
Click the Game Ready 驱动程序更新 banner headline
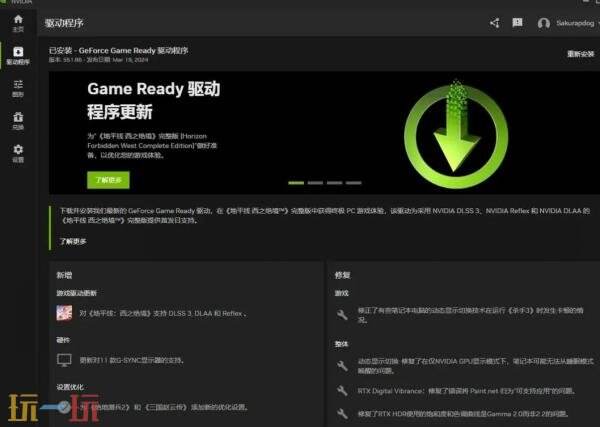[153, 100]
